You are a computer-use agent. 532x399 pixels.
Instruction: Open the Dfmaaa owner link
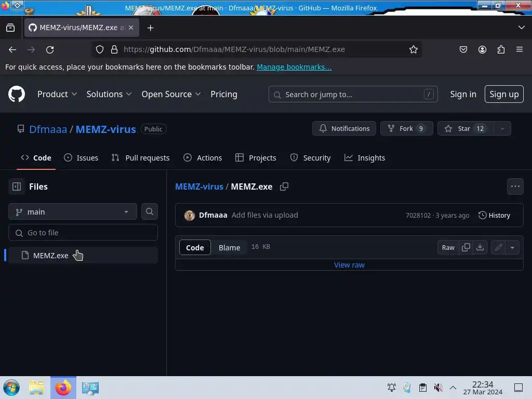[x=48, y=129]
